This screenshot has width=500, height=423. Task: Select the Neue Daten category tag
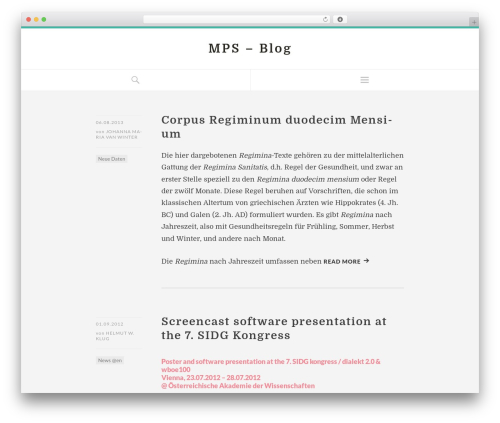[x=111, y=159]
